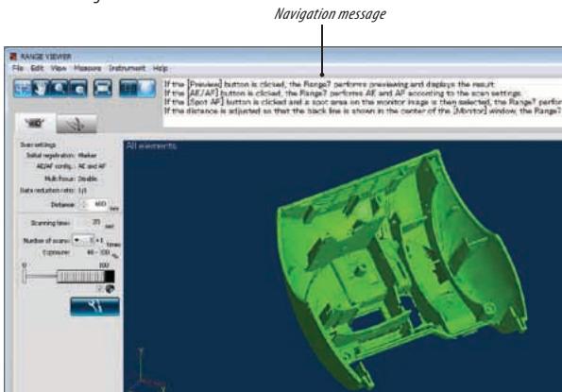The width and height of the screenshot is (562, 392).
Task: Click the Distance value field
Action: 98,204
